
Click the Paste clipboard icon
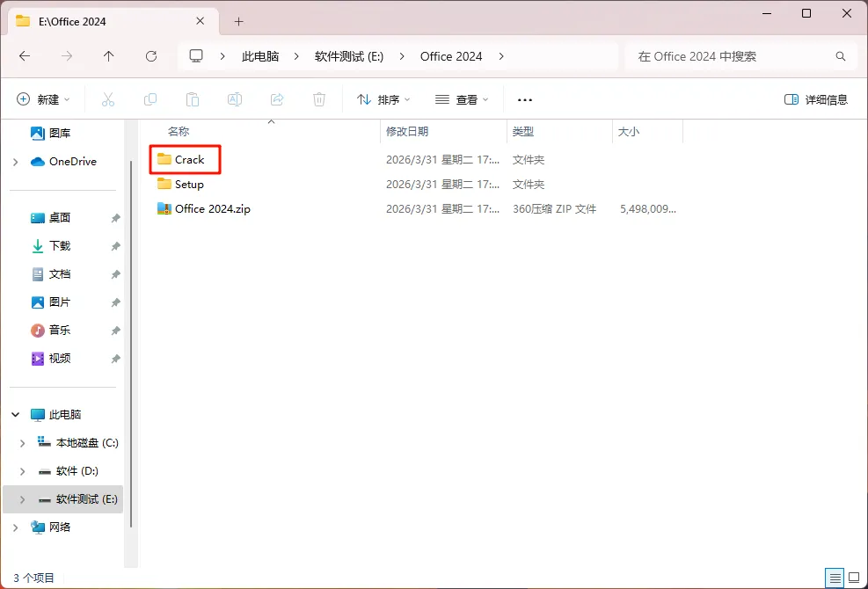click(x=192, y=99)
